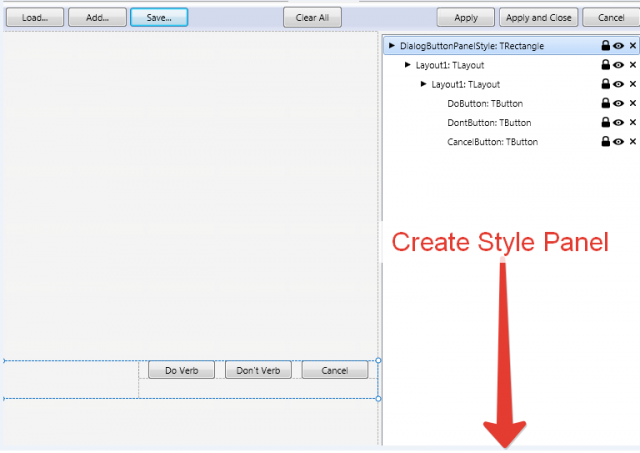The width and height of the screenshot is (640, 453).
Task: Delete DontButton using its X icon
Action: [633, 122]
